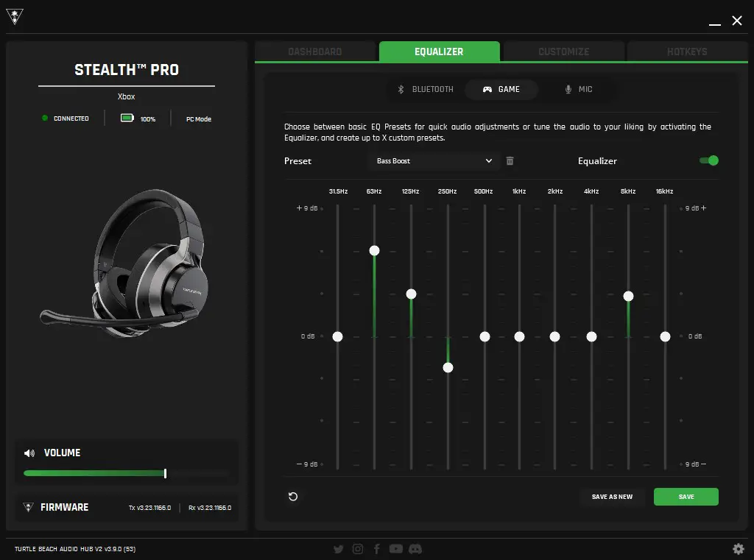Click the 100% battery text
This screenshot has height=560, width=754.
tap(147, 119)
